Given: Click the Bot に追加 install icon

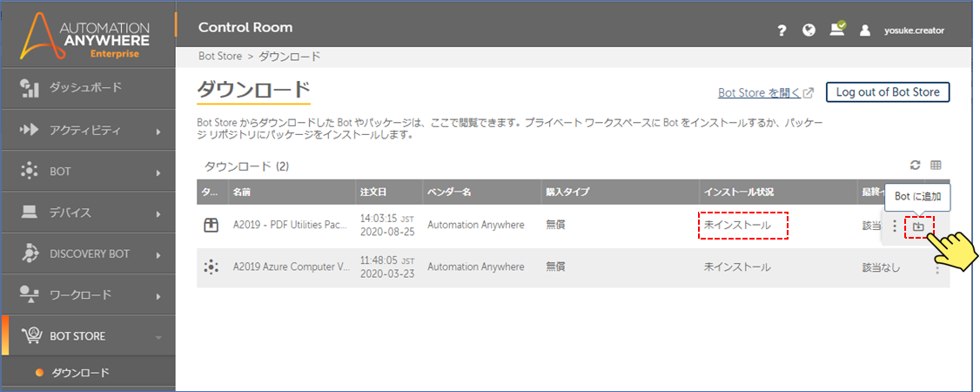Looking at the screenshot, I should pyautogui.click(x=918, y=226).
